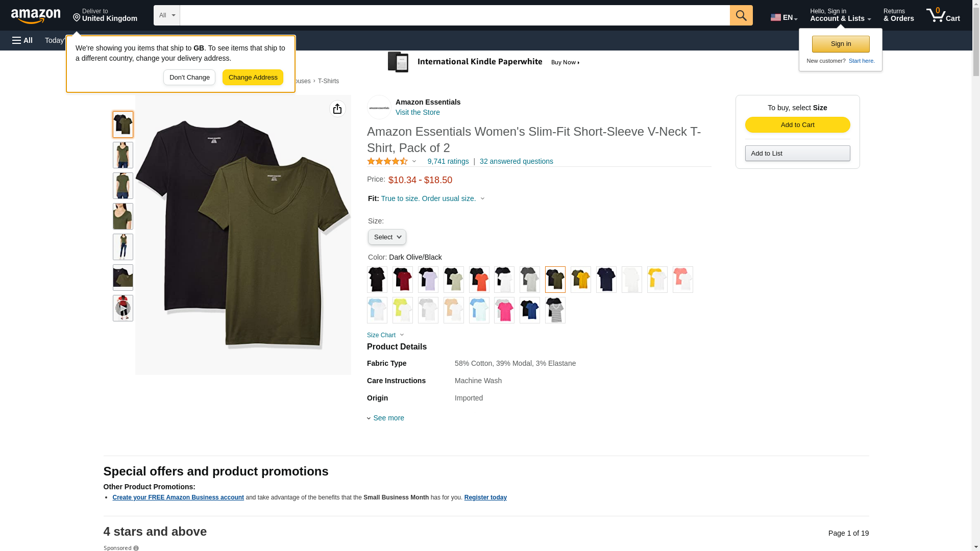Click the share icon on product image
Viewport: 980px width, 551px height.
click(x=337, y=109)
